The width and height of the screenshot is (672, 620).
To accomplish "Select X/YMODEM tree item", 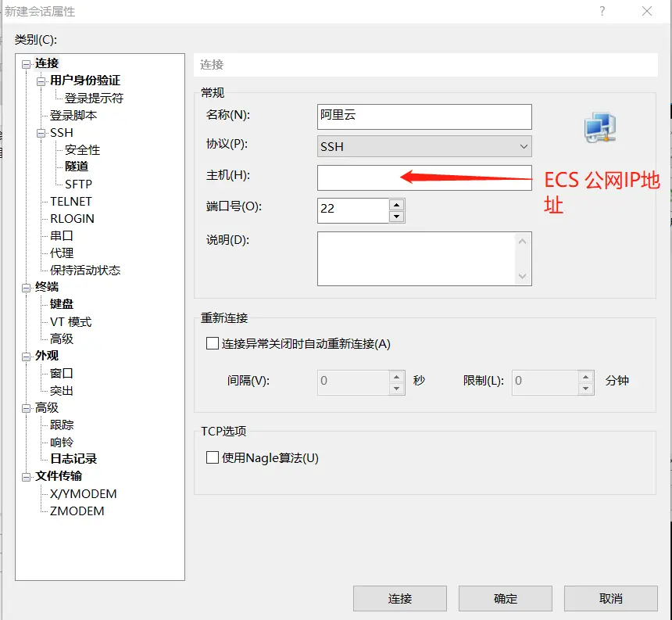I will click(83, 494).
